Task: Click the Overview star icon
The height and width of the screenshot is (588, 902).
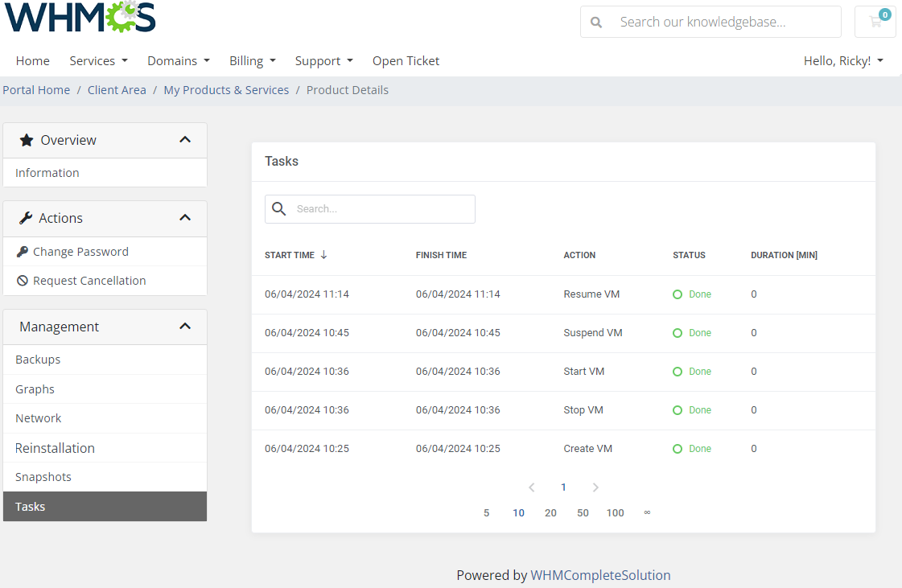Action: (x=27, y=140)
